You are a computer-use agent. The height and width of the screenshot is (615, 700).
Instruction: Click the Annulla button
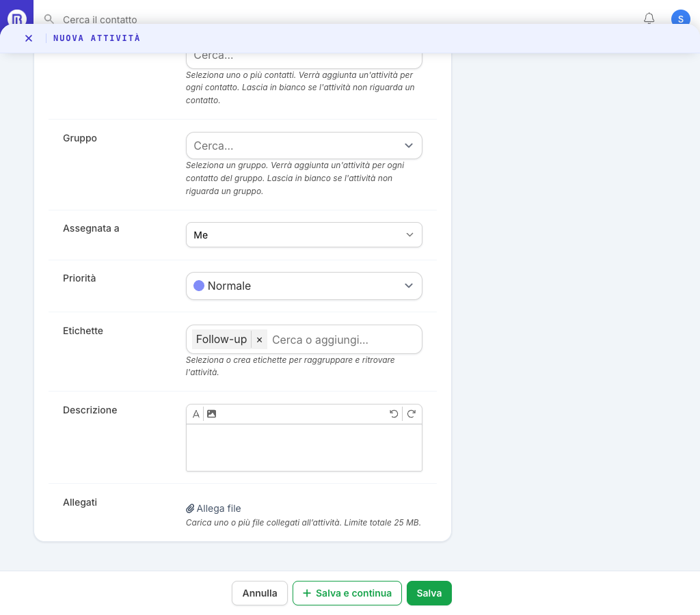tap(259, 593)
